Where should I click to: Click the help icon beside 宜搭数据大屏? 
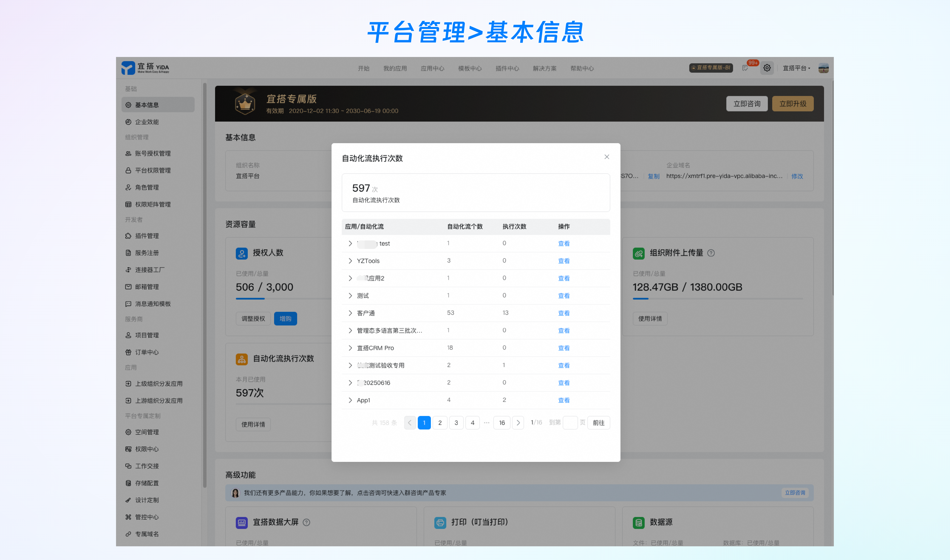pyautogui.click(x=306, y=522)
